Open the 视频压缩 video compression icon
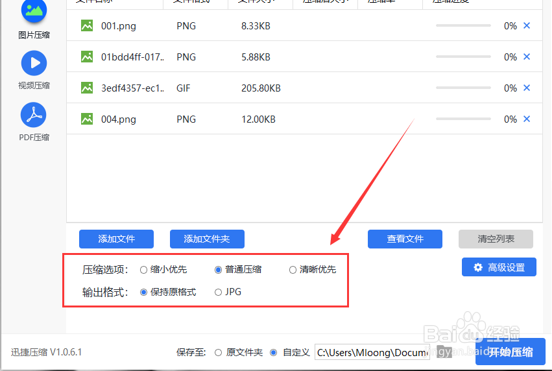Viewport: 552px width, 371px height. (x=34, y=63)
